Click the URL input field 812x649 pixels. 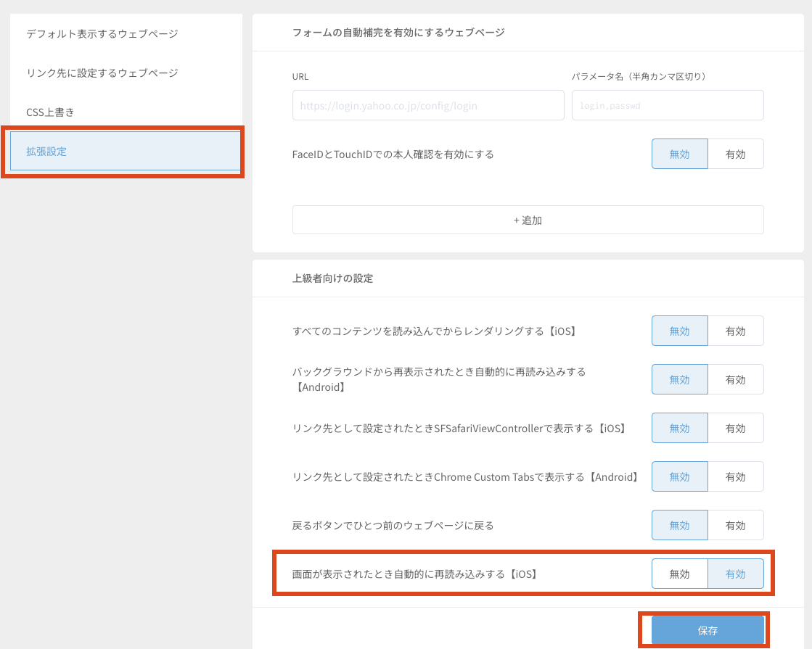pos(428,106)
